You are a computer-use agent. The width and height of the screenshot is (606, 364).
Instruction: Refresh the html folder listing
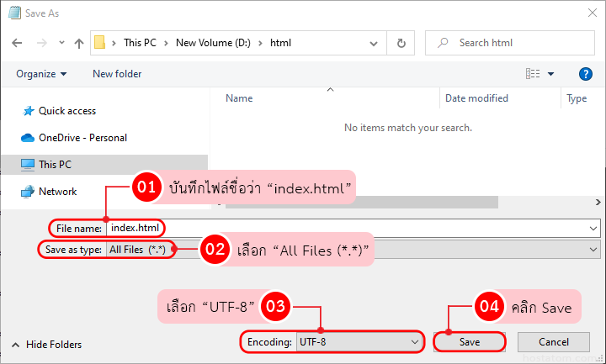pos(401,43)
